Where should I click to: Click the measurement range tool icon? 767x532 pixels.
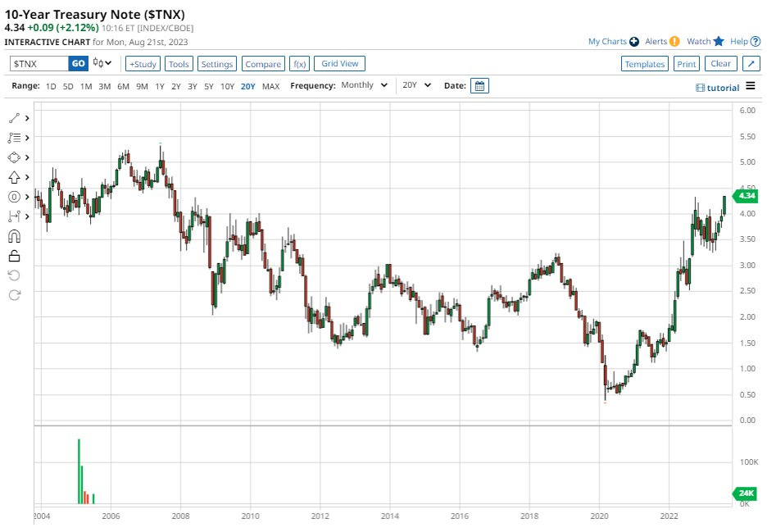[x=14, y=216]
